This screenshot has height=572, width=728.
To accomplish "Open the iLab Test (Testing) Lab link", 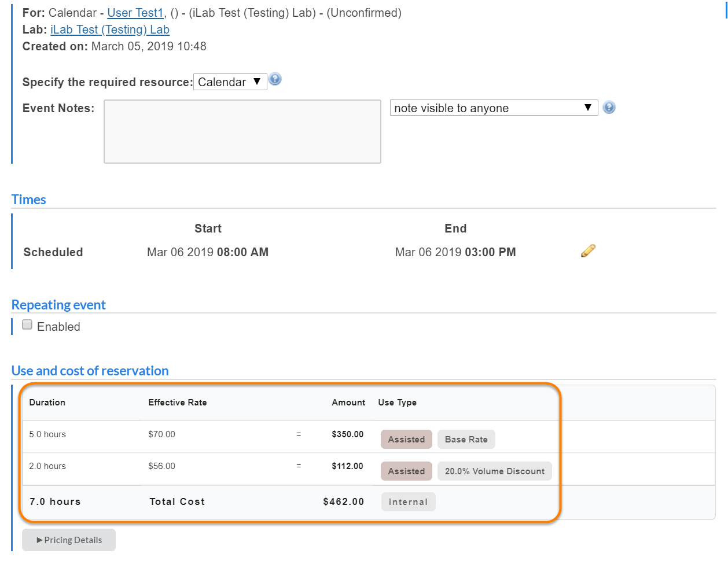I will (x=110, y=29).
